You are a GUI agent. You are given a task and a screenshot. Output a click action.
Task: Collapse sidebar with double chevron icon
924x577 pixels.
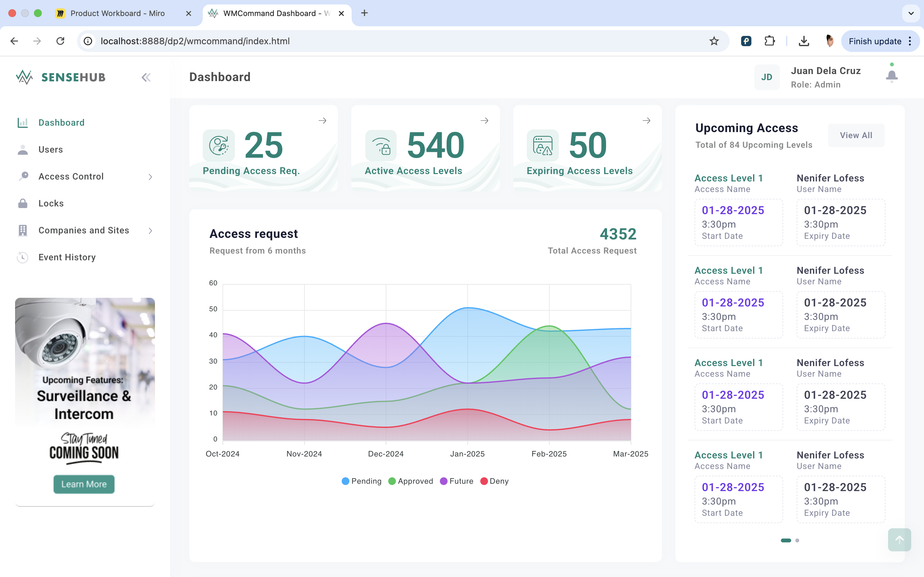click(x=146, y=78)
